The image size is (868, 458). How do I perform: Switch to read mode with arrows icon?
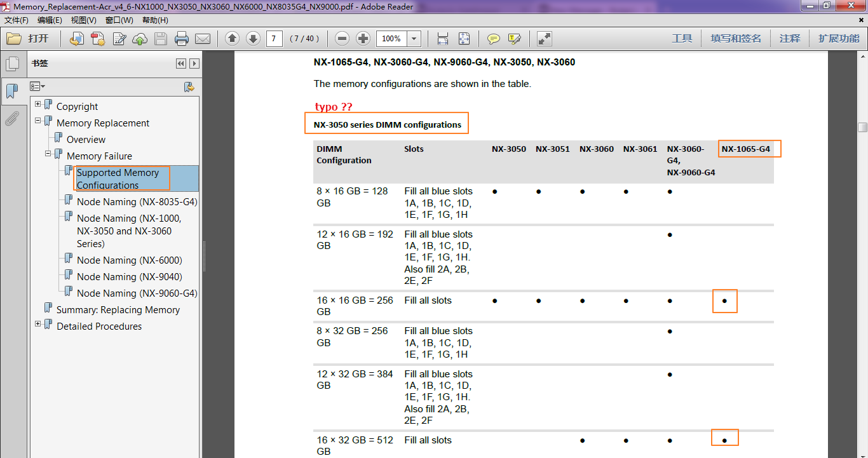click(x=545, y=39)
